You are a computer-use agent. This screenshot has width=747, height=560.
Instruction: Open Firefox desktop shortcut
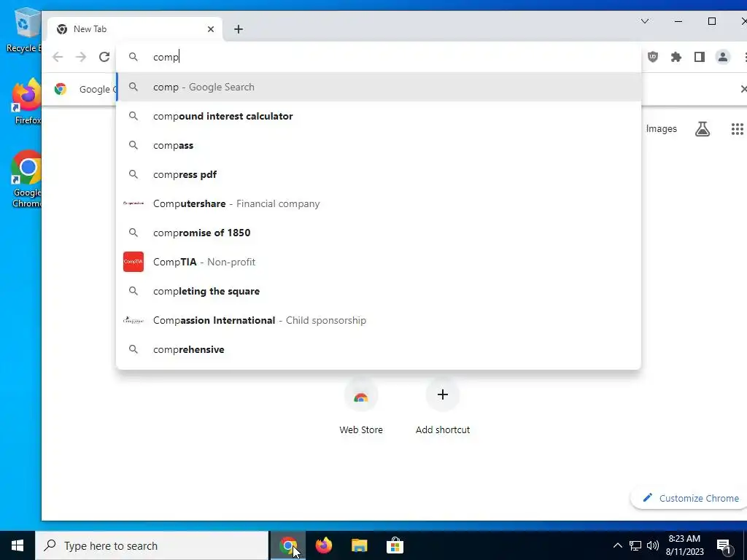click(x=27, y=101)
